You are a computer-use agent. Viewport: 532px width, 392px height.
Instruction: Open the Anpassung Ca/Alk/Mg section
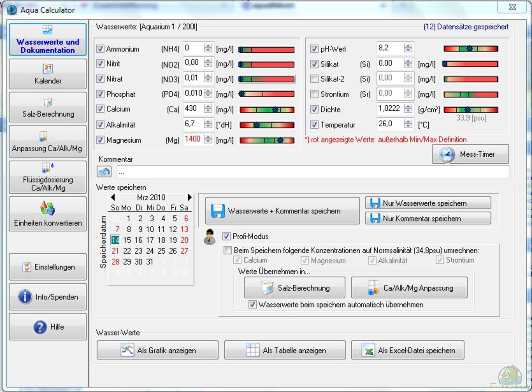pyautogui.click(x=48, y=142)
